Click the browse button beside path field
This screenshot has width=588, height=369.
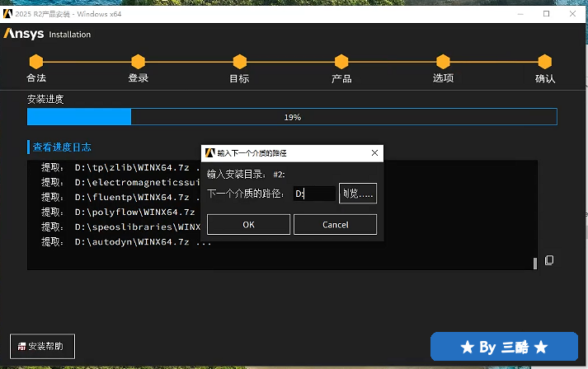(x=358, y=194)
